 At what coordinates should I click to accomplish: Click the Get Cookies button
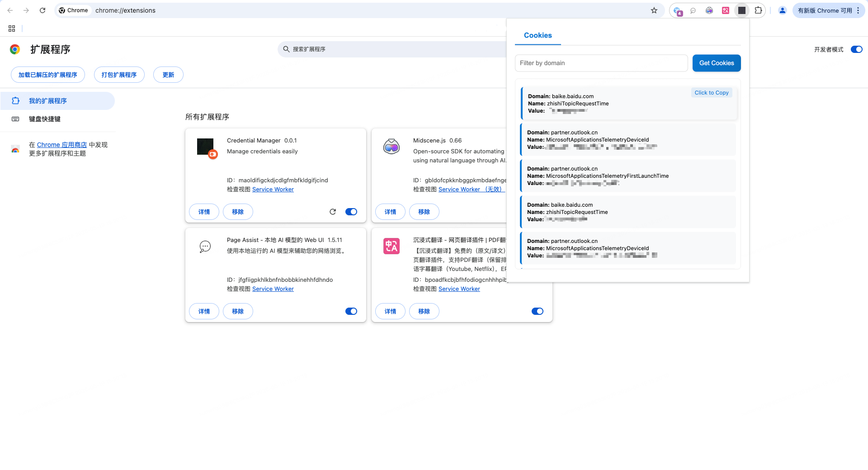tap(717, 63)
